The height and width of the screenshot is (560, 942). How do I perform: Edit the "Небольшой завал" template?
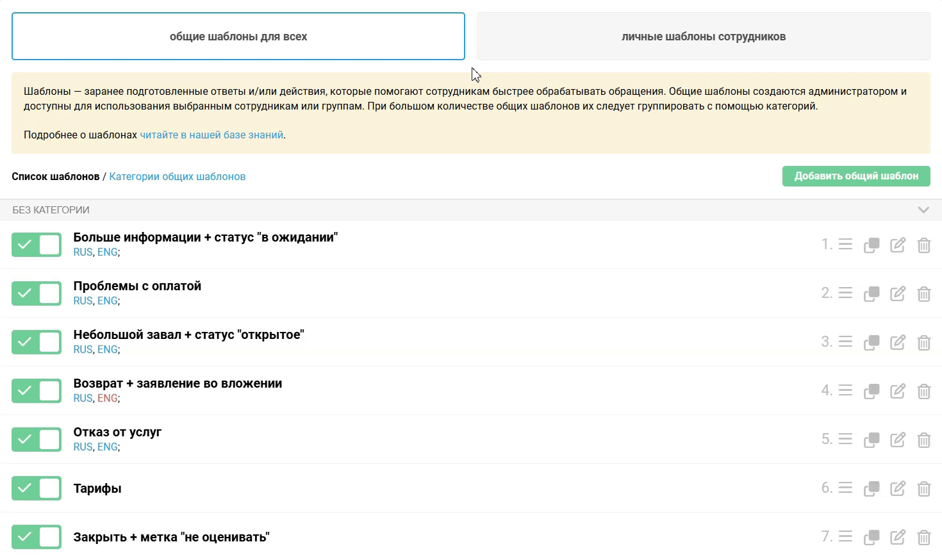point(898,342)
